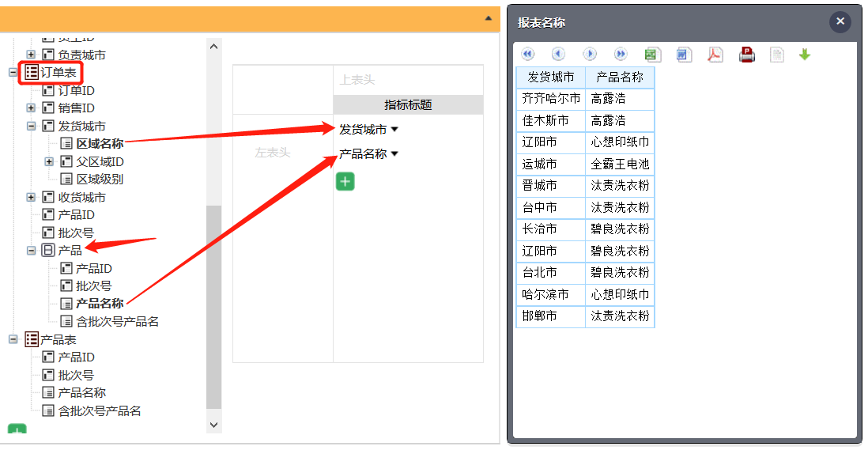Go to previous report page
Viewport: 868px width, 450px height.
coord(558,55)
